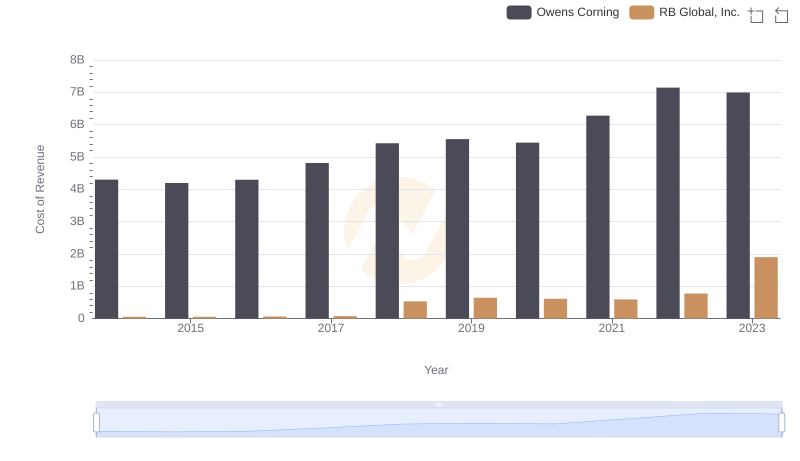
Task: Click the '2B' y-axis label
Action: point(77,253)
